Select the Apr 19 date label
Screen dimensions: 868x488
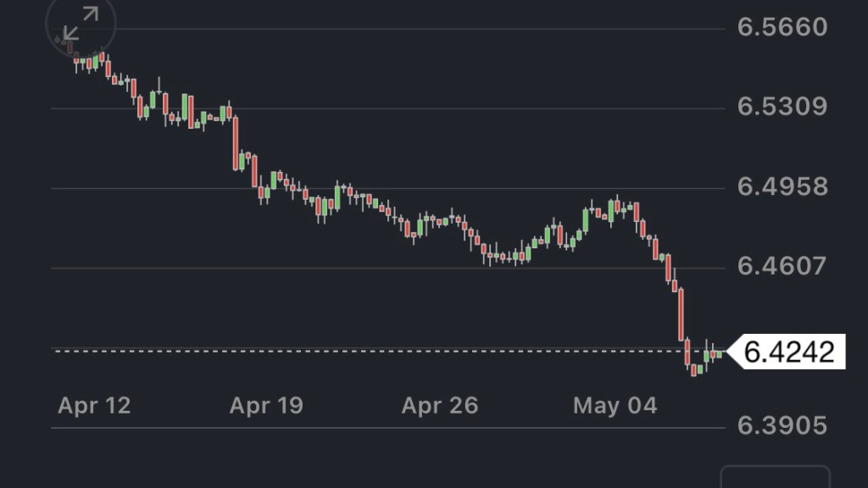click(x=266, y=406)
